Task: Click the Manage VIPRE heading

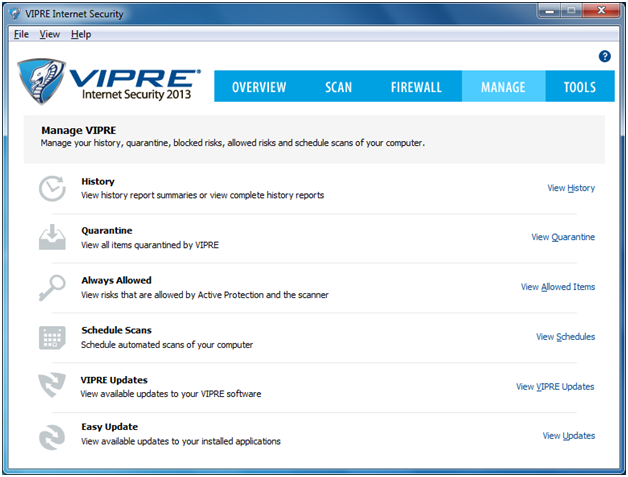Action: point(78,131)
